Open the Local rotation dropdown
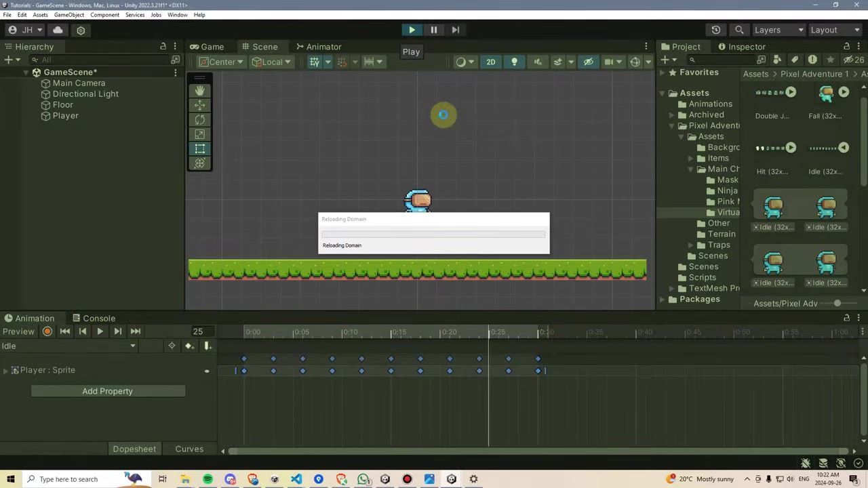The height and width of the screenshot is (488, 868). coord(271,62)
